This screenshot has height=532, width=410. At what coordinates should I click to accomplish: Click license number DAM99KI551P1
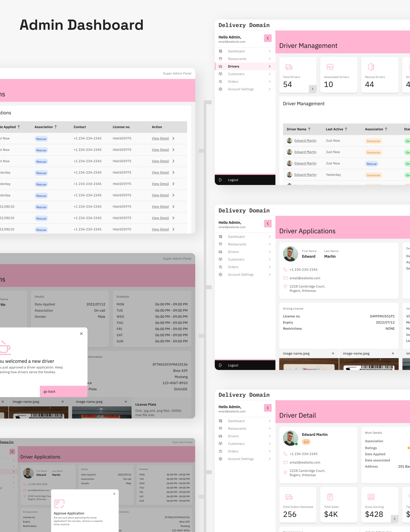point(382,316)
